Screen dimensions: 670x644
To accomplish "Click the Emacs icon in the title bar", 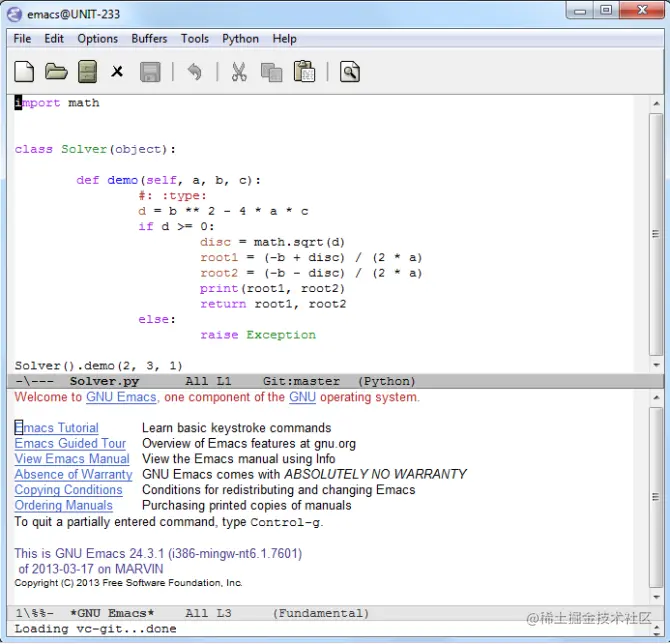I will click(15, 14).
